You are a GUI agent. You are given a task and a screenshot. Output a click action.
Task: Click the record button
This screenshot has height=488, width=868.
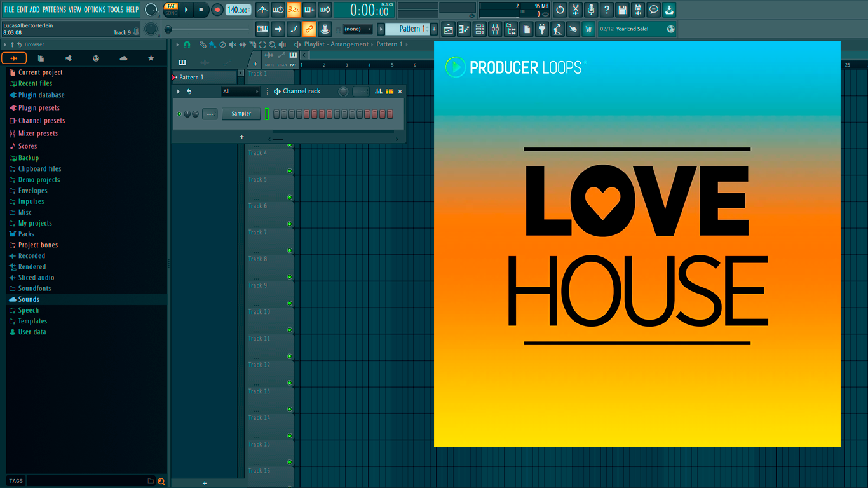tap(217, 10)
